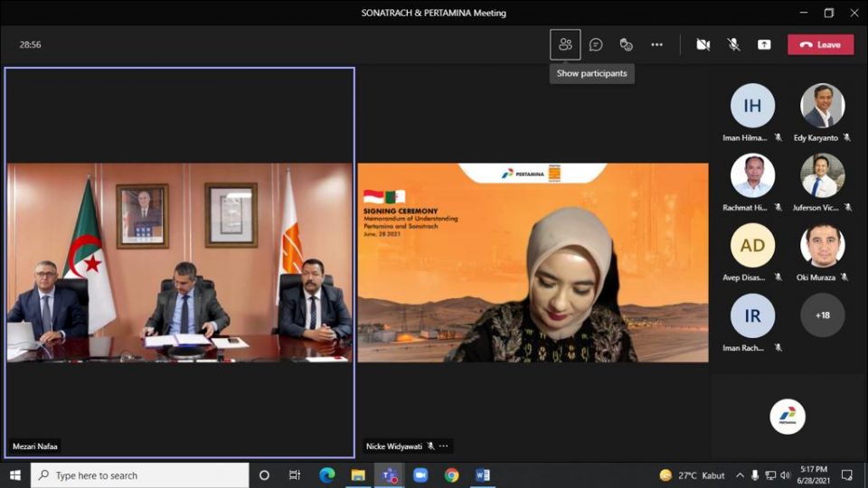Open Google Chrome from the taskbar
Viewport: 868px width, 488px height.
[x=451, y=475]
